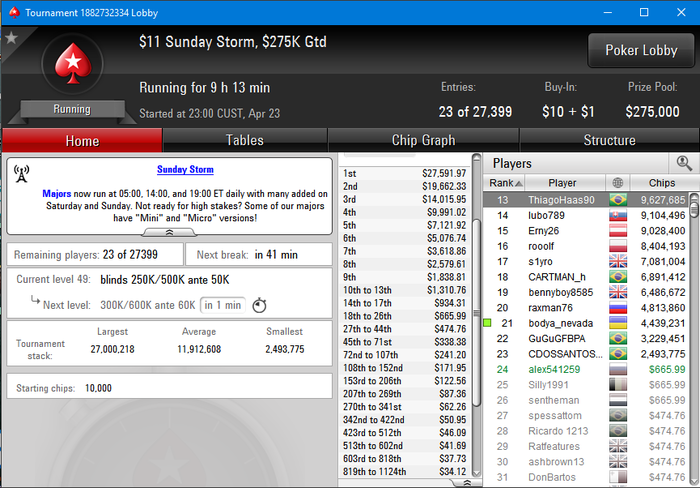Image resolution: width=700 pixels, height=488 pixels.
Task: Click the Slovakia flag beside lubo789
Action: click(618, 216)
